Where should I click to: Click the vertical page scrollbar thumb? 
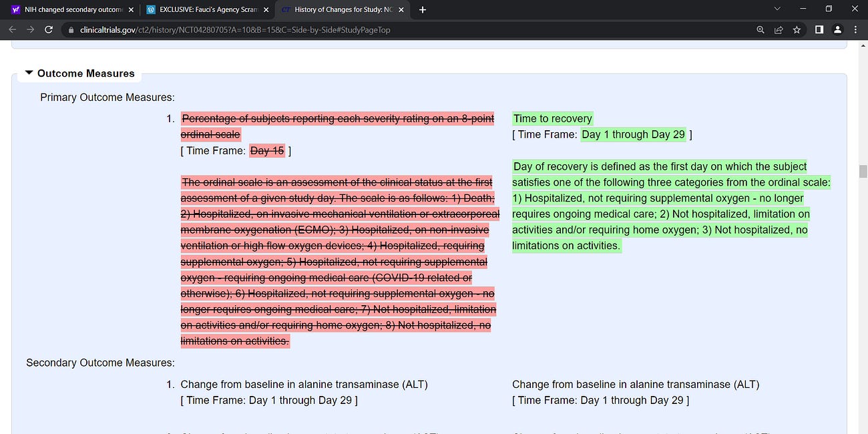862,167
